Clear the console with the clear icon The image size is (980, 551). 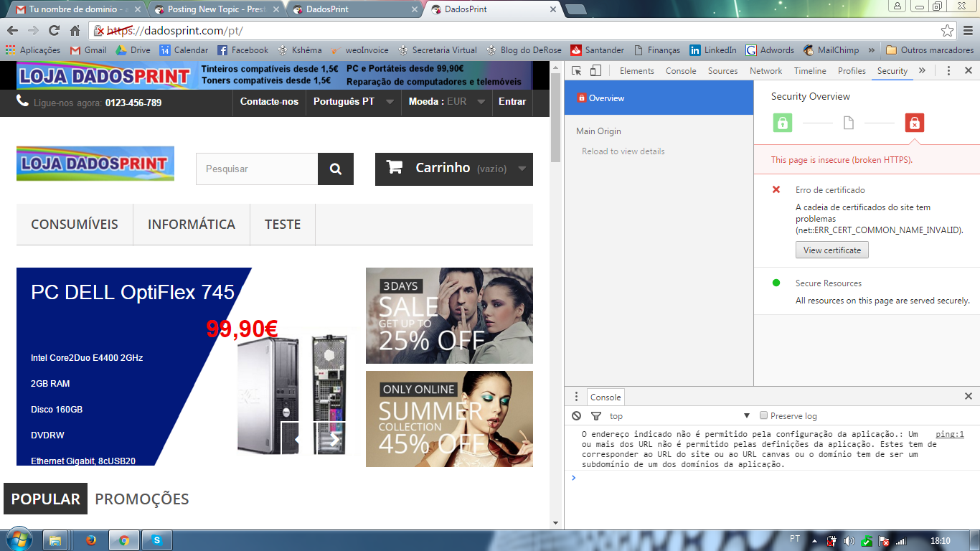tap(577, 416)
